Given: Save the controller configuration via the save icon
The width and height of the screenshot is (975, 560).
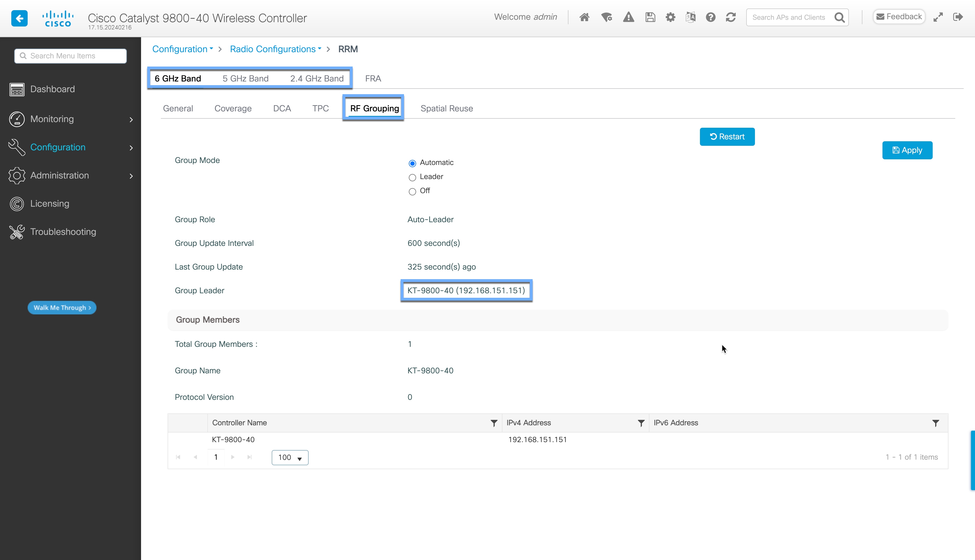Looking at the screenshot, I should coord(650,17).
